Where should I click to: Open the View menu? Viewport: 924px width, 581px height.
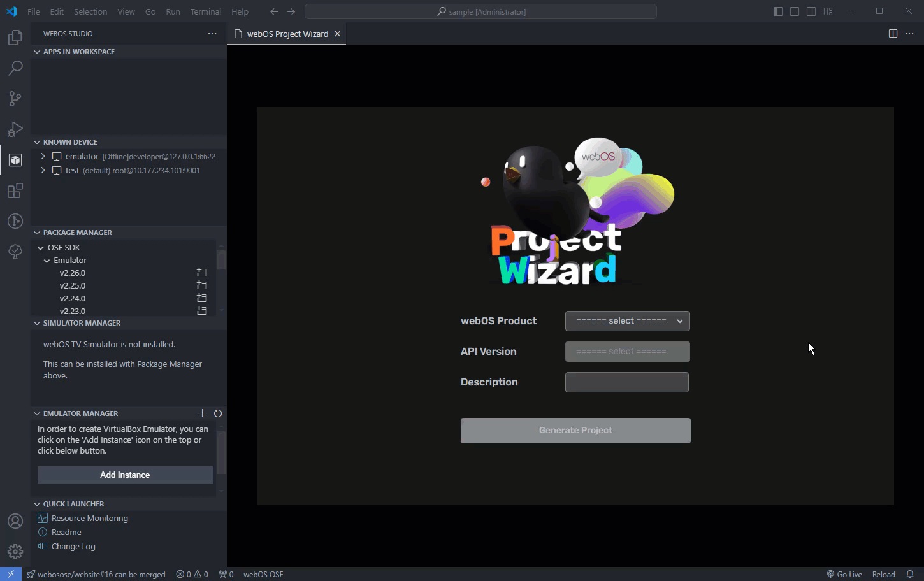coord(126,11)
